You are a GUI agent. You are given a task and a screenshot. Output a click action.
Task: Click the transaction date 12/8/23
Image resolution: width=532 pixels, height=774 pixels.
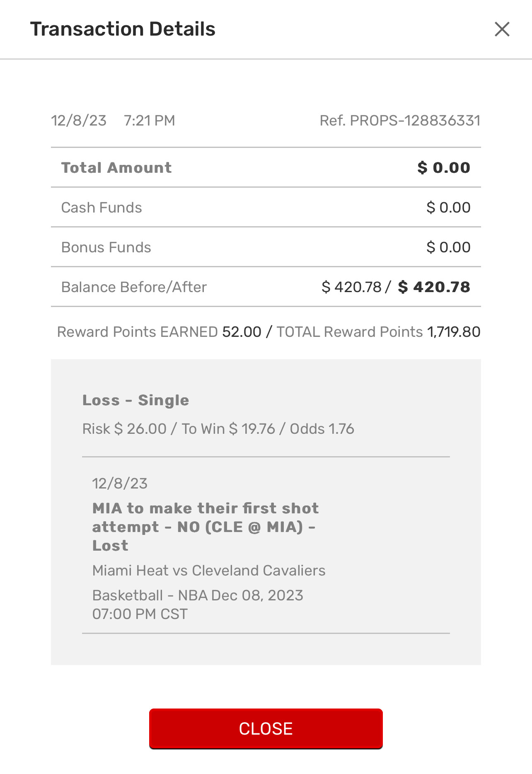point(79,121)
